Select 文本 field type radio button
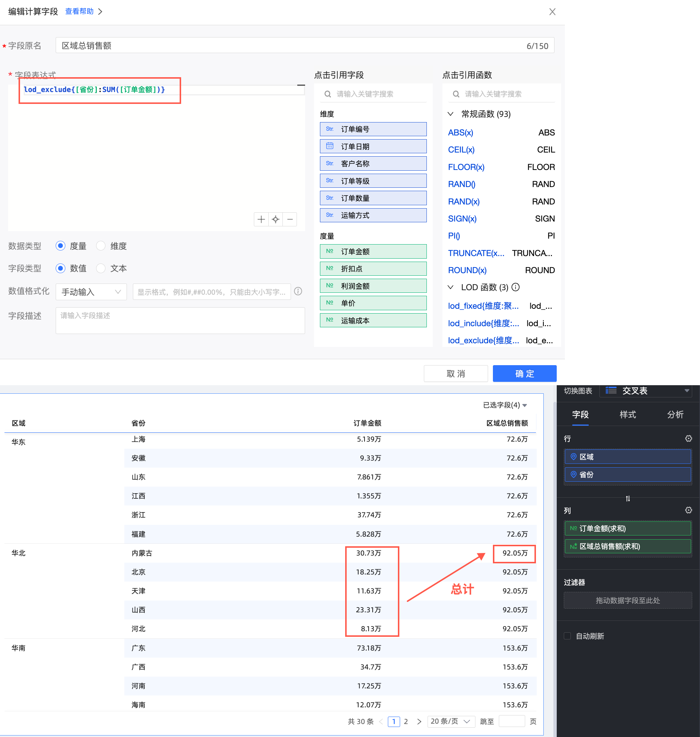 pyautogui.click(x=101, y=268)
